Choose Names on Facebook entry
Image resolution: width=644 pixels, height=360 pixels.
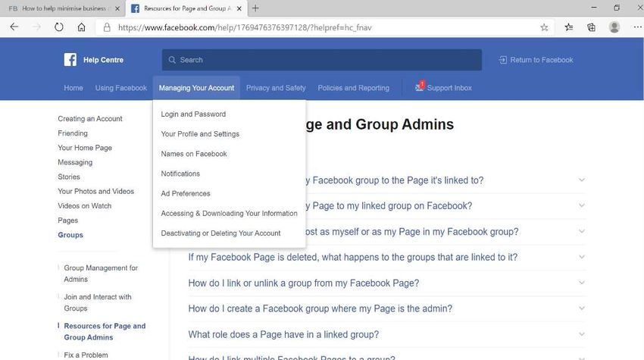coord(194,154)
